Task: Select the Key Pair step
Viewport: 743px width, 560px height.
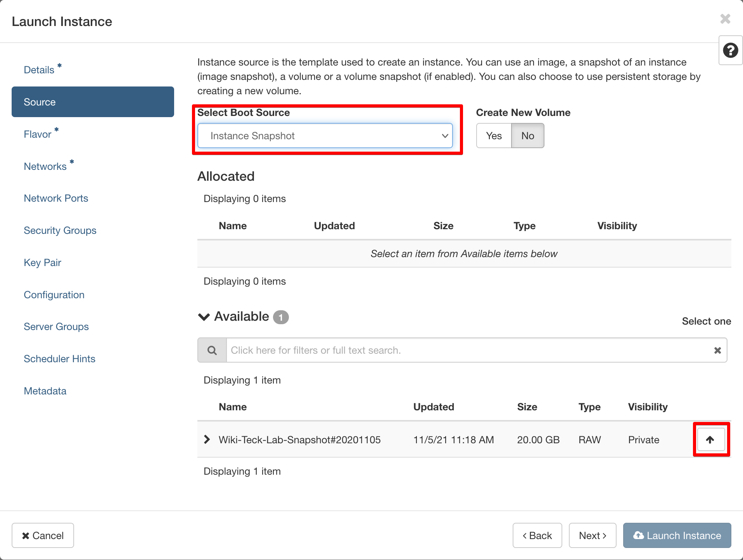Action: pyautogui.click(x=43, y=263)
